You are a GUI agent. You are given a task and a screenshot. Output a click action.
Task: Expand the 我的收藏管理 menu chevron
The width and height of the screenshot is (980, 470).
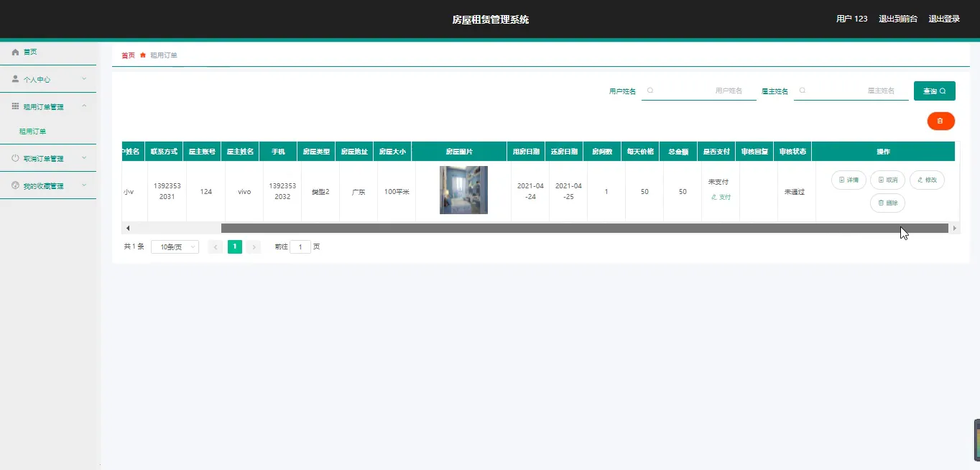[x=84, y=185]
